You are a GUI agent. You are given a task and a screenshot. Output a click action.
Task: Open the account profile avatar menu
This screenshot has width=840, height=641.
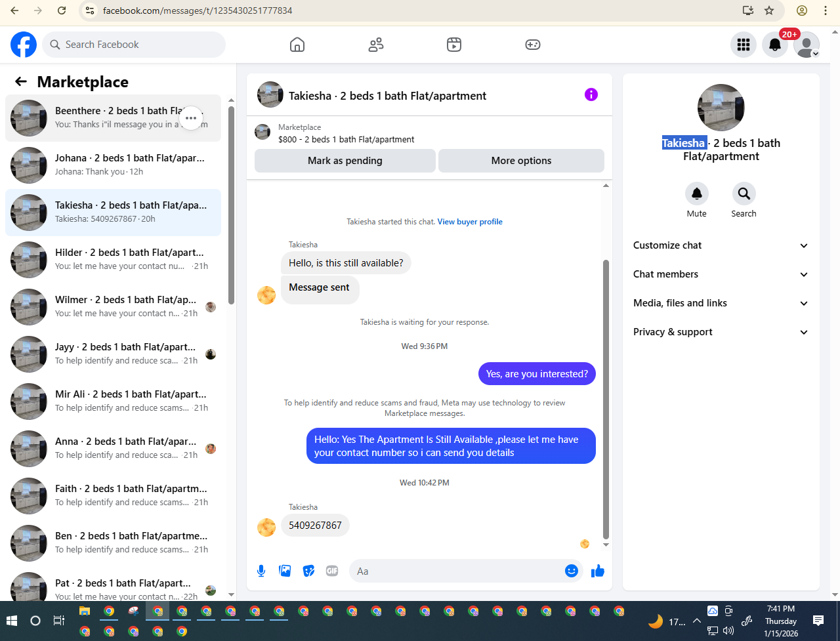[807, 45]
